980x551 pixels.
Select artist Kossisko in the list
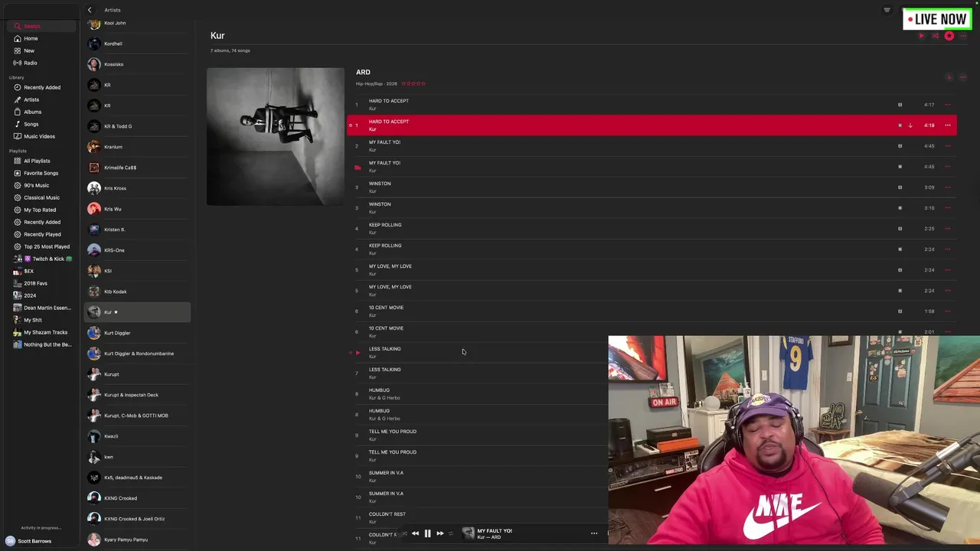137,64
